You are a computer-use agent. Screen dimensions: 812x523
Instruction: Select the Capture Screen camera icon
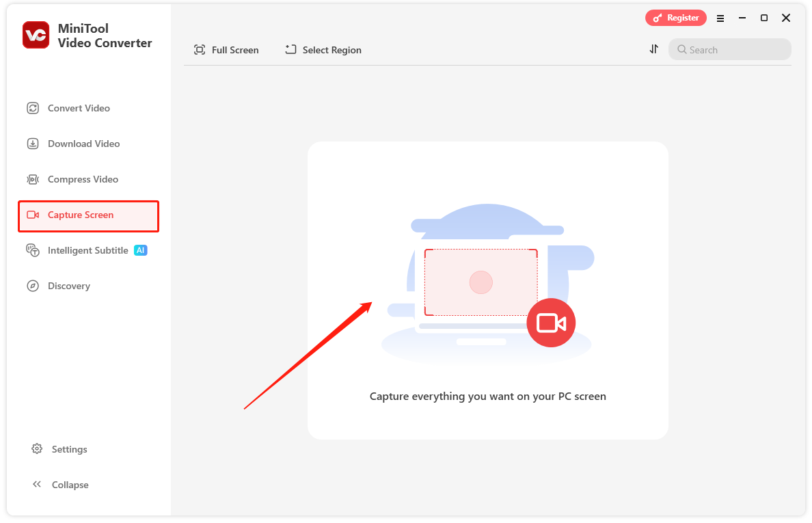[33, 215]
